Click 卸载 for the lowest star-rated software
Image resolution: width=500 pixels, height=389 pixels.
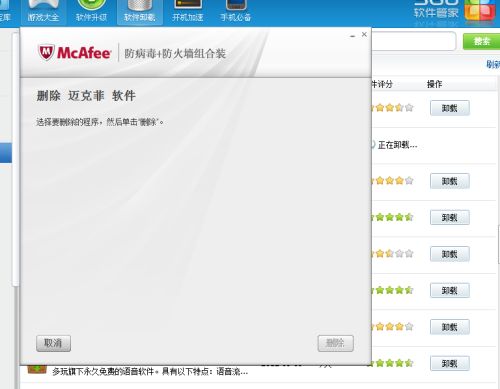click(x=450, y=254)
